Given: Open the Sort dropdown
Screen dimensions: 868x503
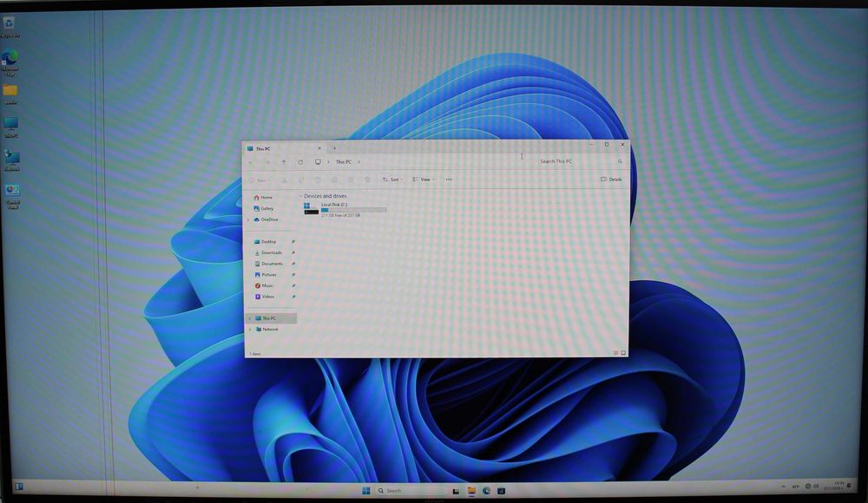Looking at the screenshot, I should [392, 180].
